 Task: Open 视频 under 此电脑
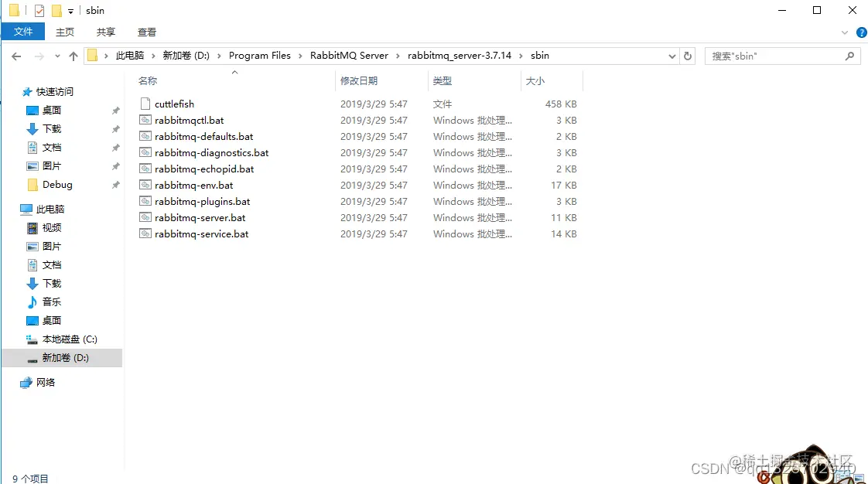click(52, 228)
